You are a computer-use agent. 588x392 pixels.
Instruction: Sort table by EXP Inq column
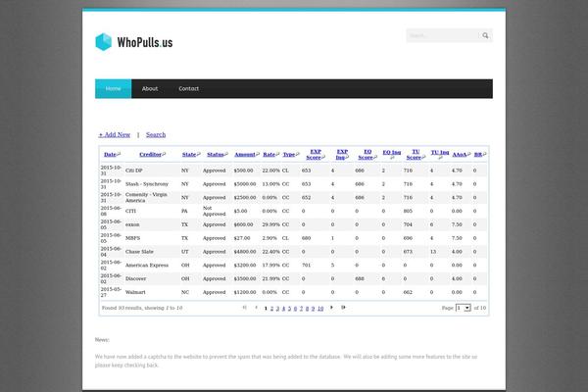coord(342,155)
